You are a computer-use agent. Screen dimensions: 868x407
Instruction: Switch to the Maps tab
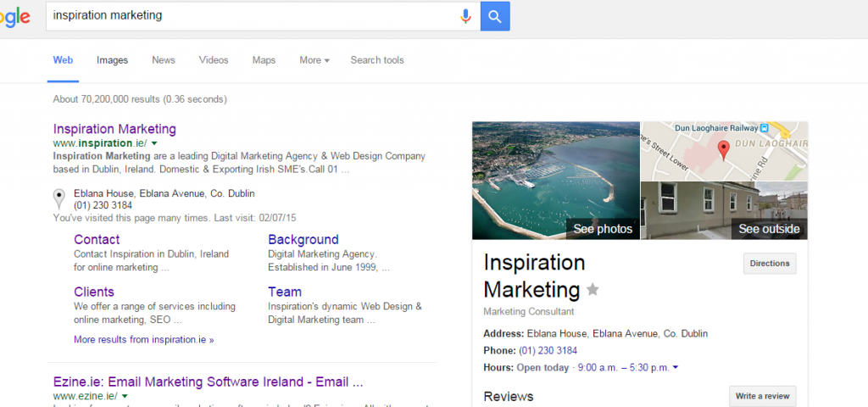(x=264, y=60)
